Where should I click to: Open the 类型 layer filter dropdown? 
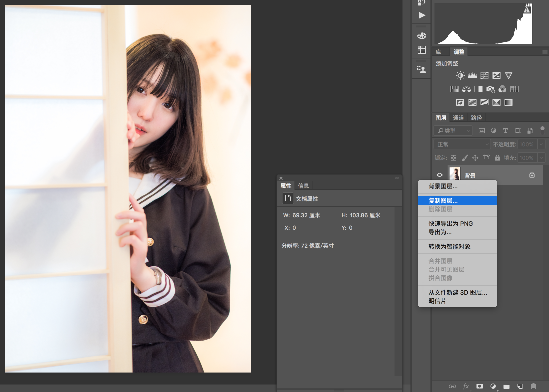click(x=453, y=131)
